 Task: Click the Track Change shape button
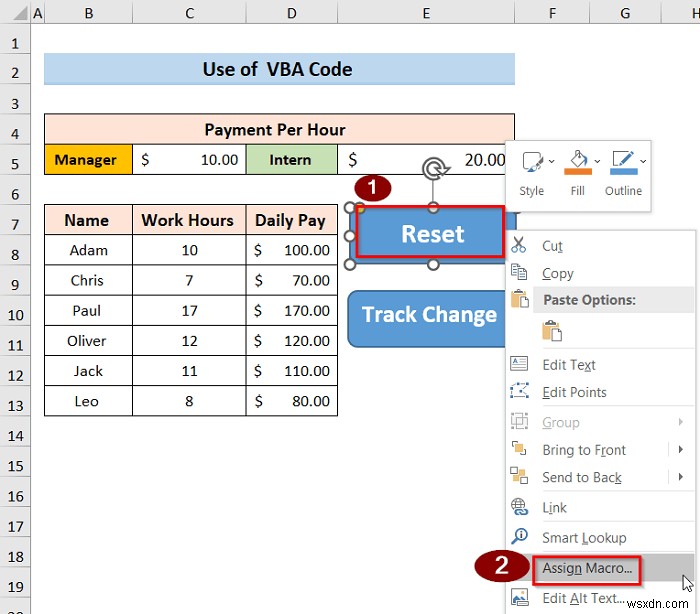click(x=428, y=318)
